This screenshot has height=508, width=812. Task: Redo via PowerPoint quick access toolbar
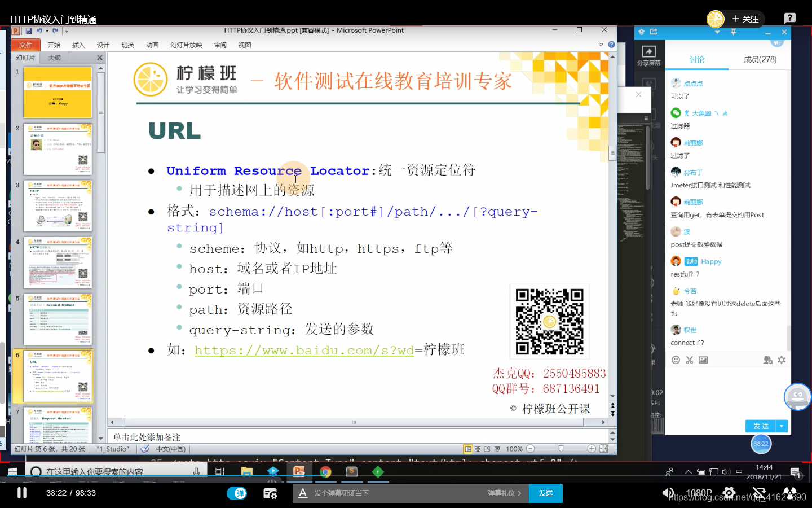pyautogui.click(x=55, y=31)
